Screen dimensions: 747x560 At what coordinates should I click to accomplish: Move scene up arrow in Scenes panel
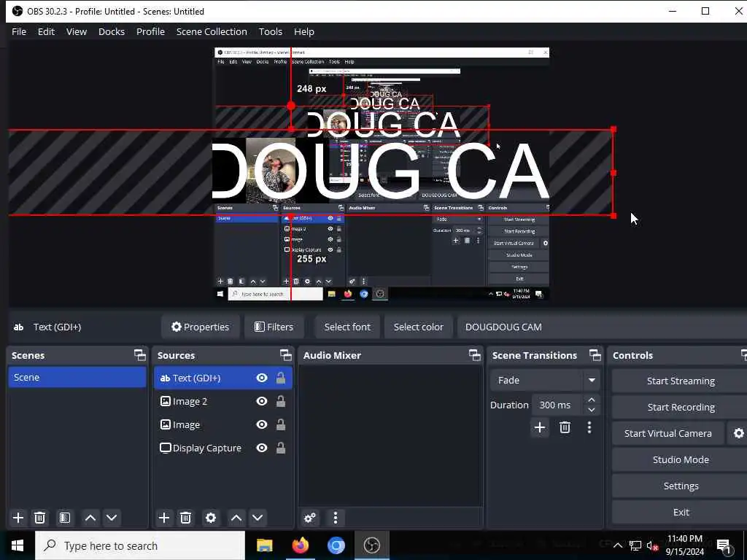(x=90, y=518)
